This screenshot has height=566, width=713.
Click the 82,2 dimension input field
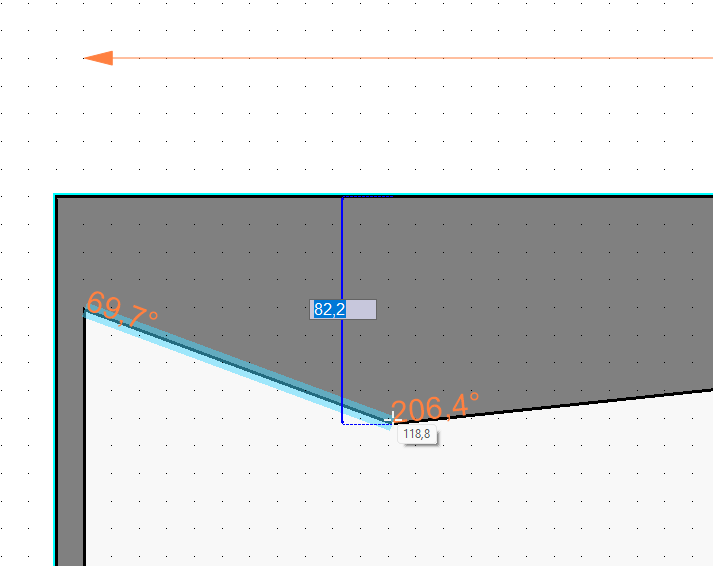[x=343, y=310]
